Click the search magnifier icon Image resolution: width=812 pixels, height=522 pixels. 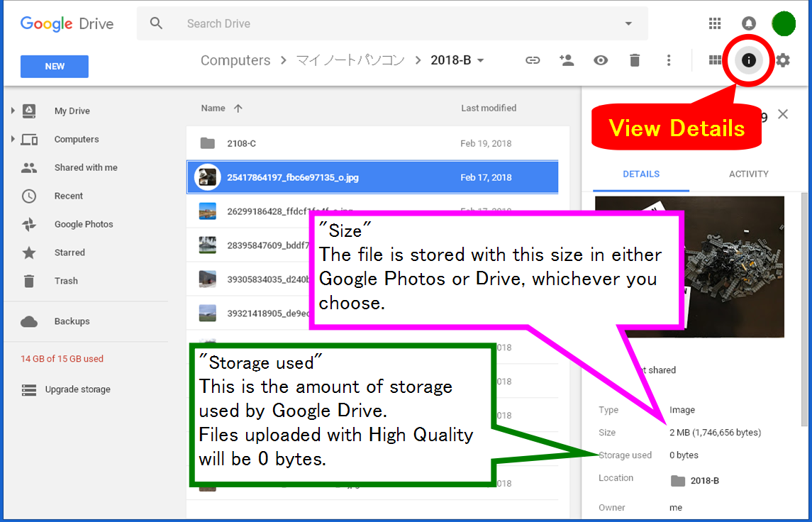156,23
